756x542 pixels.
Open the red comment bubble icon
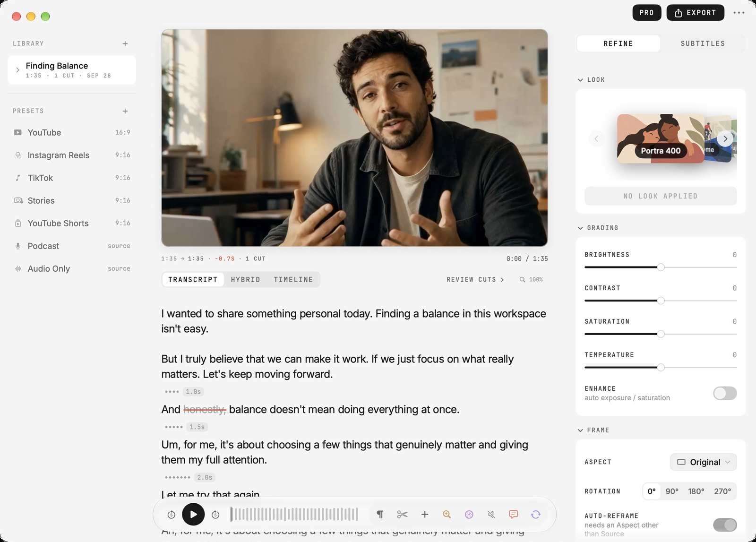coord(514,515)
